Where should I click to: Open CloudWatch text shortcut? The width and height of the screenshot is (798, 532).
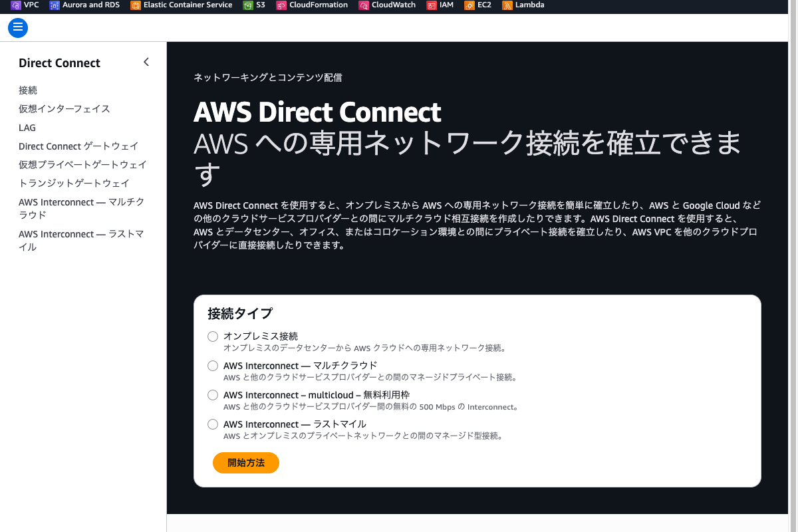coord(394,5)
